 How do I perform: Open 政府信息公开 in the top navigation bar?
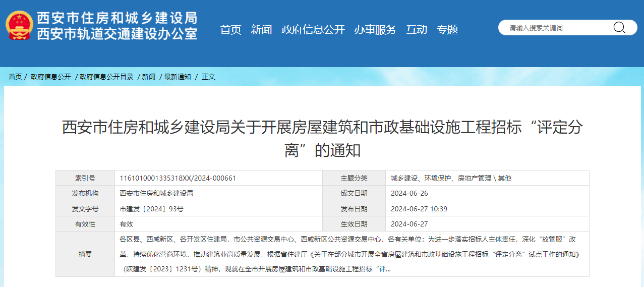tap(313, 30)
